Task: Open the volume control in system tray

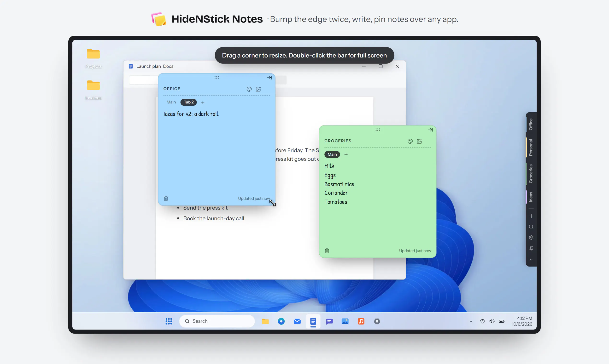Action: point(492,321)
